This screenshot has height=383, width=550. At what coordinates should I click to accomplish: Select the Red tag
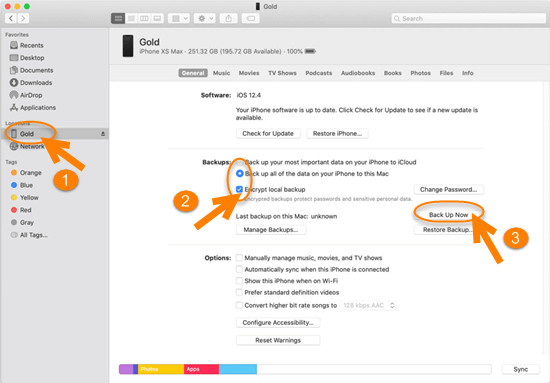pyautogui.click(x=21, y=210)
